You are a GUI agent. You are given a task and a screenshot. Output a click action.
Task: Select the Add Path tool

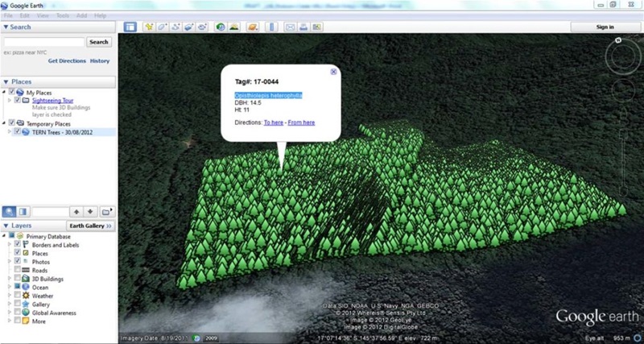[175, 27]
